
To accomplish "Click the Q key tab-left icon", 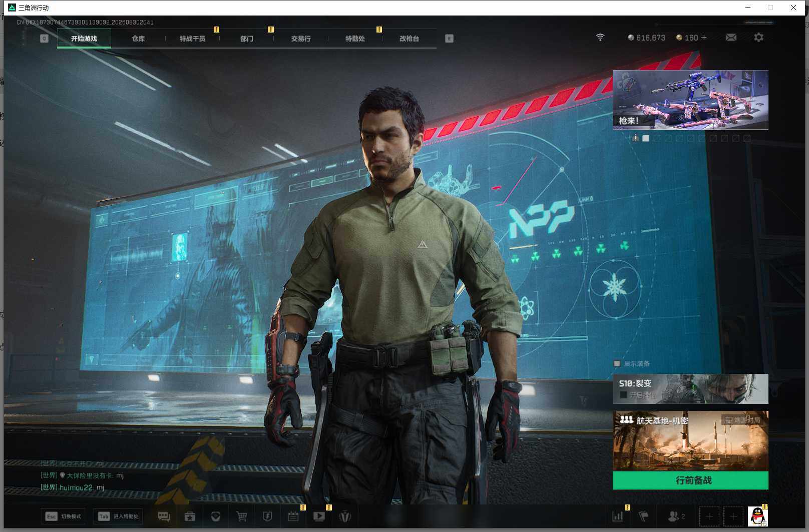I will pyautogui.click(x=44, y=39).
